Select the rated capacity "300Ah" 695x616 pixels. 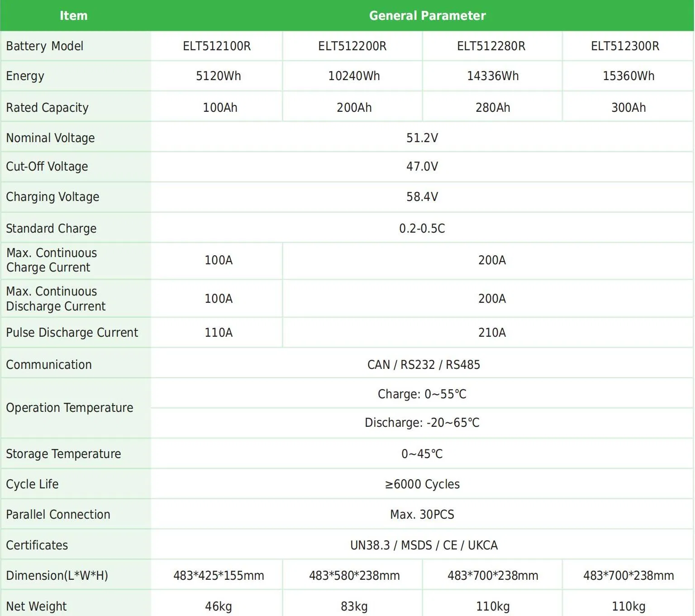point(629,108)
